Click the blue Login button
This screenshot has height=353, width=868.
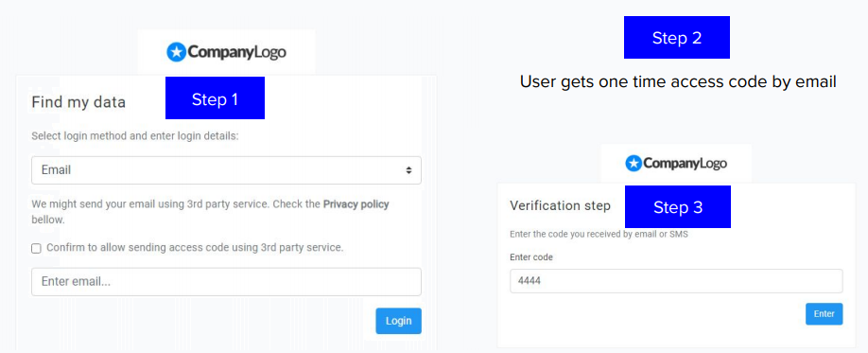point(399,321)
